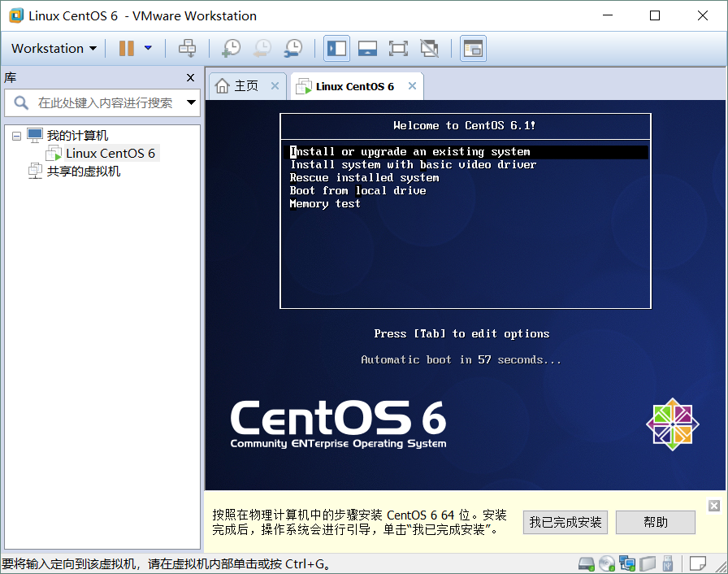Viewport: 728px width, 574px height.
Task: Close the 主页 tab
Action: 275,86
